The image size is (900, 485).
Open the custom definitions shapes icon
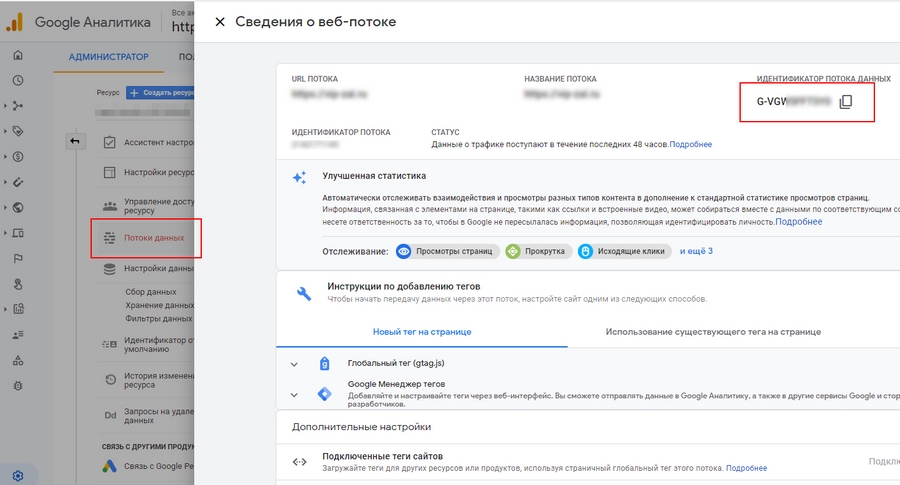[18, 360]
